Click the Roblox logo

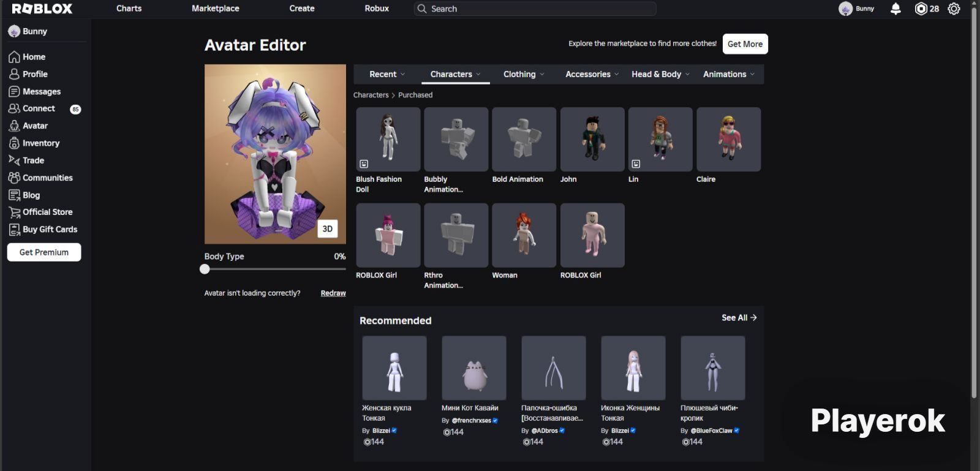pyautogui.click(x=42, y=9)
